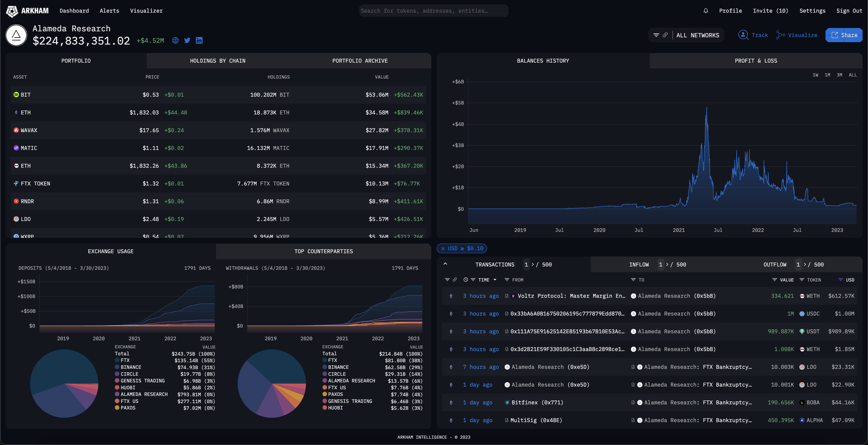Open the notifications bell icon
The height and width of the screenshot is (445, 868).
[x=706, y=11]
